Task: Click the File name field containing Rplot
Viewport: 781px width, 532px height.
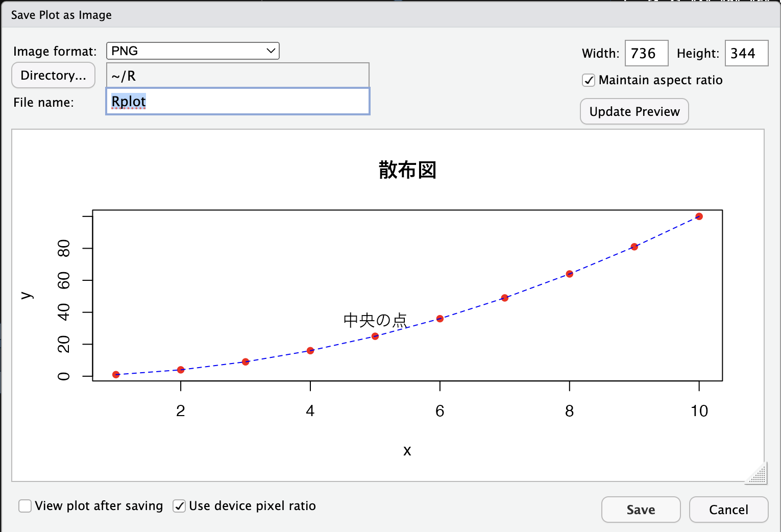Action: coord(237,102)
